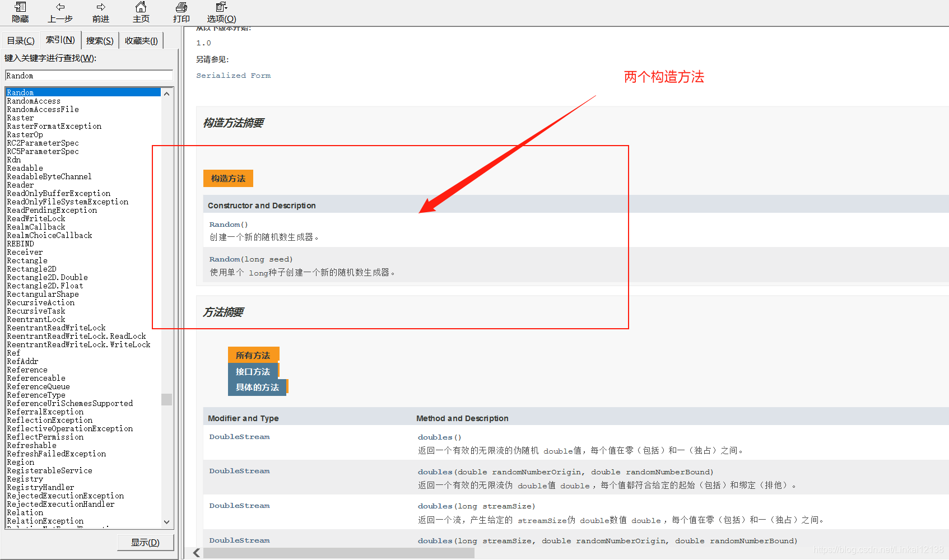Select RealmCallback in the index list
Viewport: 949px width, 560px height.
36,227
